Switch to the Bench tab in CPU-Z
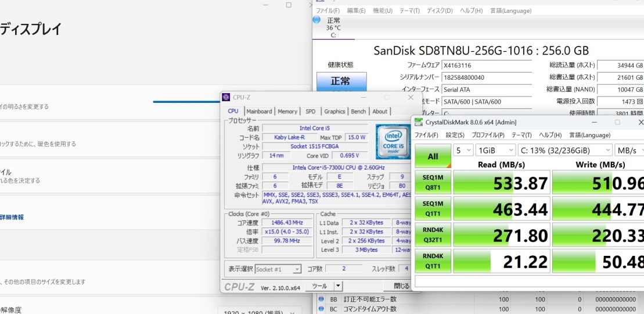Image resolution: width=644 pixels, height=314 pixels. click(x=358, y=112)
